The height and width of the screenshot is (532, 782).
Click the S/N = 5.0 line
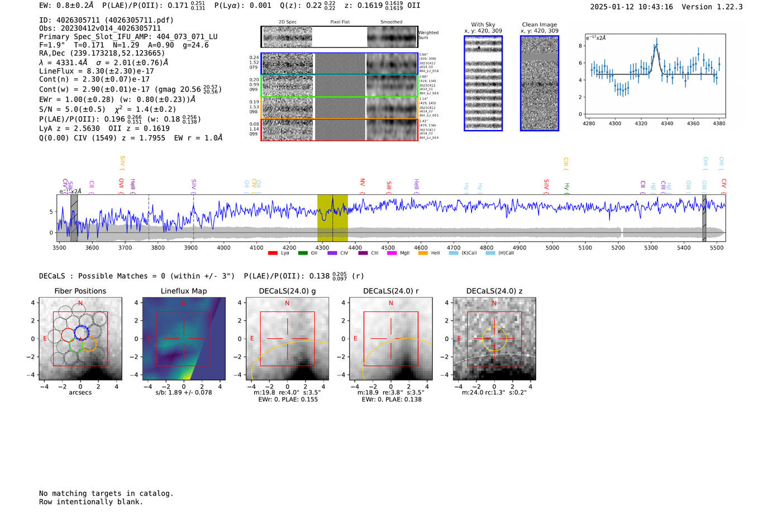[x=107, y=109]
